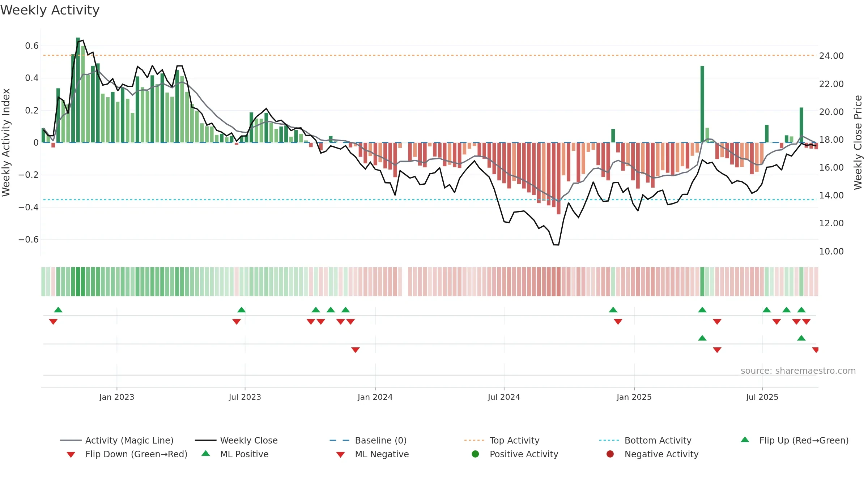The height and width of the screenshot is (488, 868).
Task: Click the Positive Activity green circle legend icon
Action: tap(475, 454)
